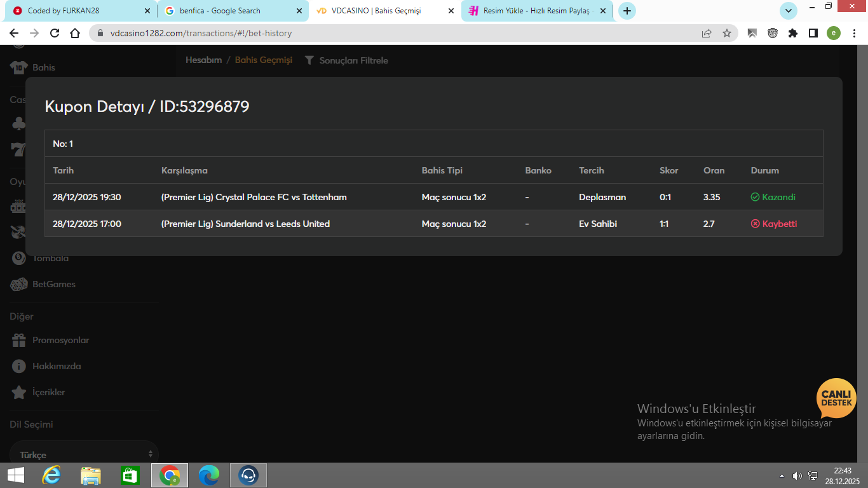Viewport: 868px width, 488px height.
Task: Click the filter funnel icon
Action: click(309, 60)
